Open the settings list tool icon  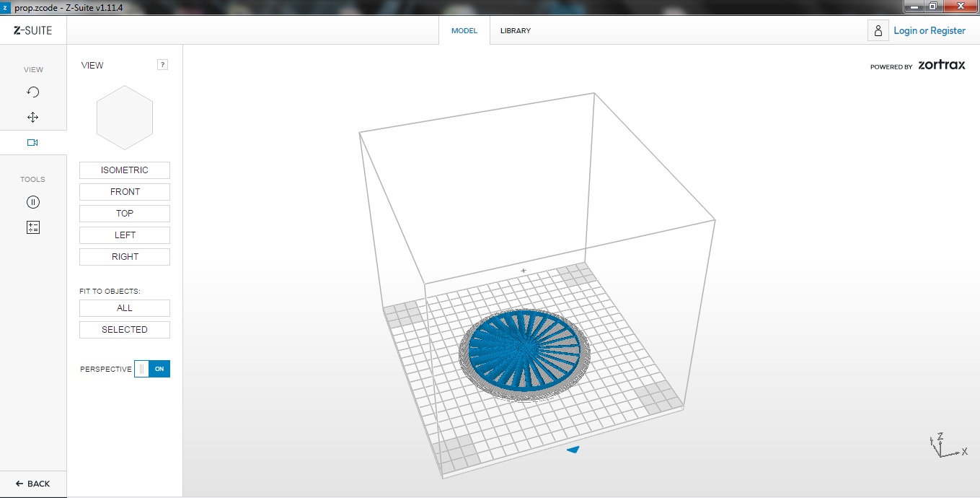(32, 227)
